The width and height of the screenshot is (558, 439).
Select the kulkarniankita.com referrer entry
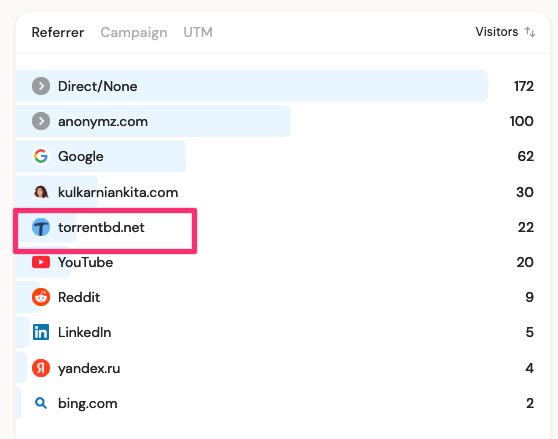click(275, 192)
